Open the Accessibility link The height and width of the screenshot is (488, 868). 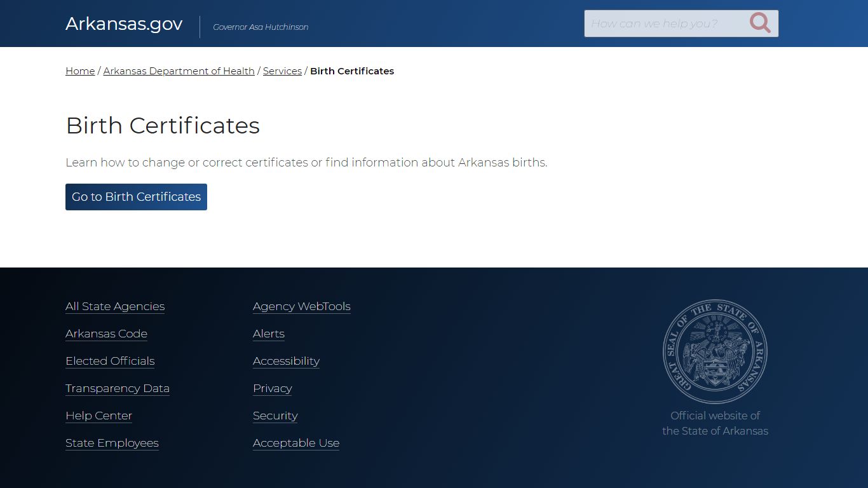[x=286, y=361]
